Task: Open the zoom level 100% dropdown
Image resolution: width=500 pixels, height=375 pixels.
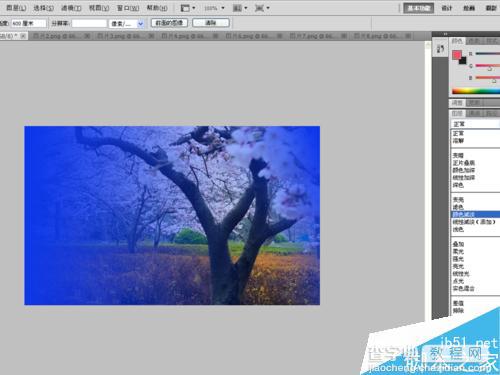Action: 214,8
